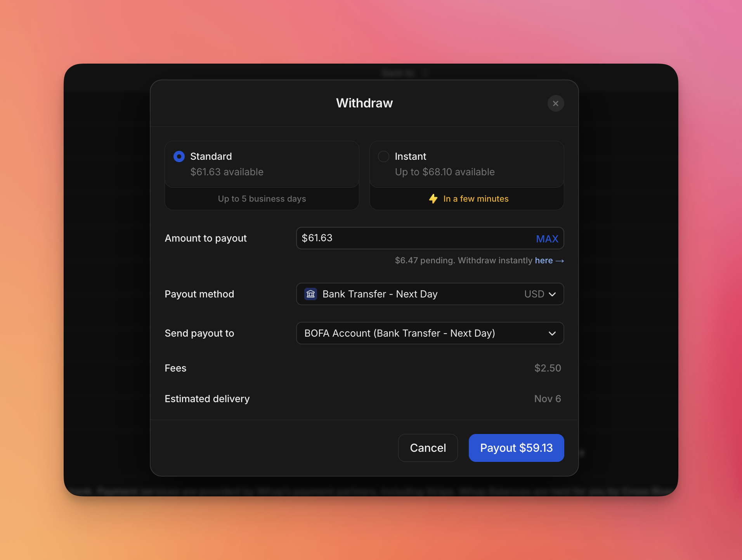742x560 pixels.
Task: Select the Instant withdrawal radio button
Action: point(383,156)
